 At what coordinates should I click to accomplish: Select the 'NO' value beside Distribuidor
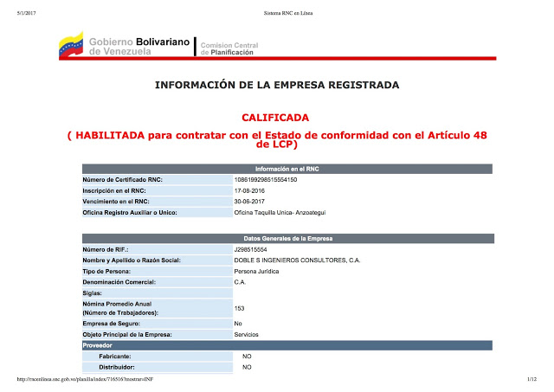tap(247, 367)
